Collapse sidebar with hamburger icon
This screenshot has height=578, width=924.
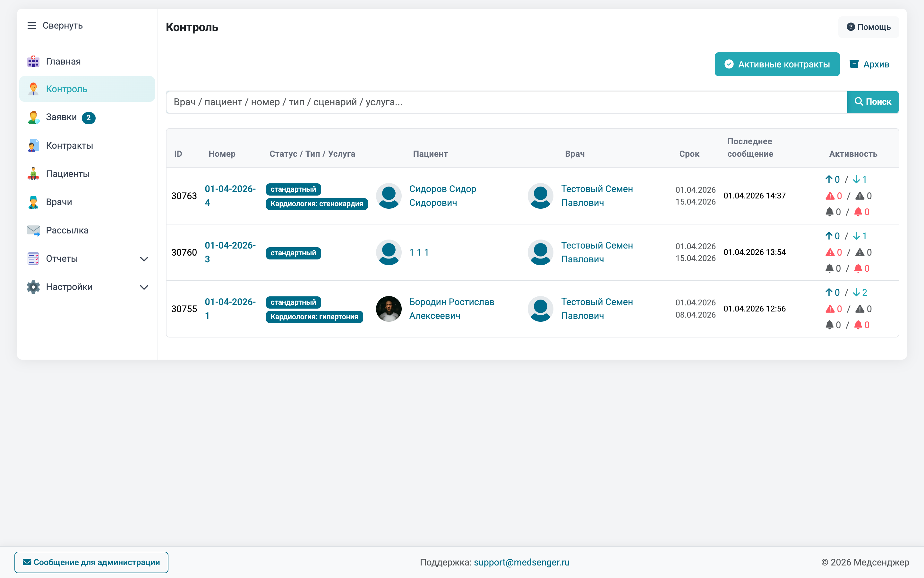(32, 26)
